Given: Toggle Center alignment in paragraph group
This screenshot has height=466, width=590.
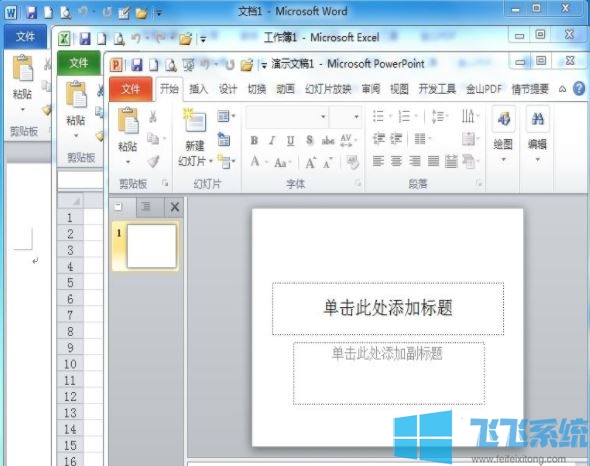Looking at the screenshot, I should pos(396,161).
